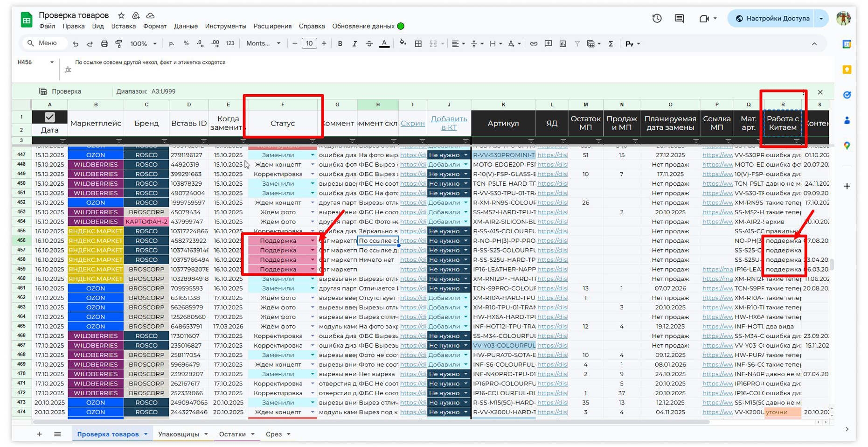
Task: Expand the Поддержка status dropdown in row 456
Action: pos(312,241)
